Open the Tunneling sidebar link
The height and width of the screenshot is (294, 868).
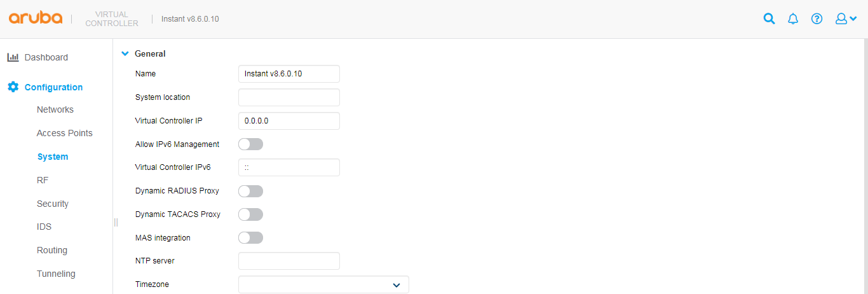click(56, 274)
